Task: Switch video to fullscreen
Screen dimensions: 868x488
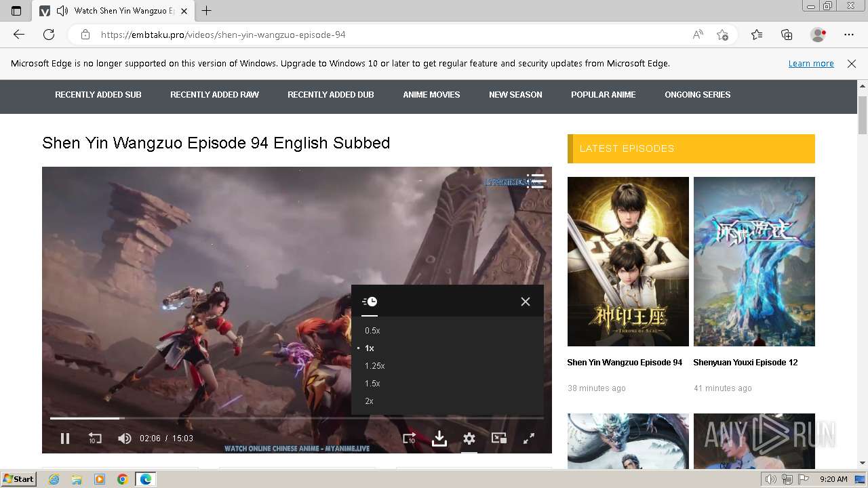Action: point(529,439)
